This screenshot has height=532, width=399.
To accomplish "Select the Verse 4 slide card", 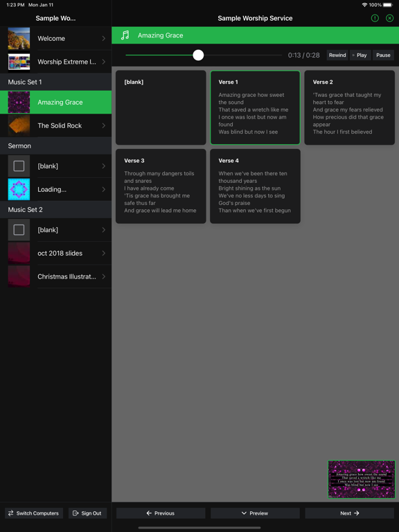I will tap(255, 186).
